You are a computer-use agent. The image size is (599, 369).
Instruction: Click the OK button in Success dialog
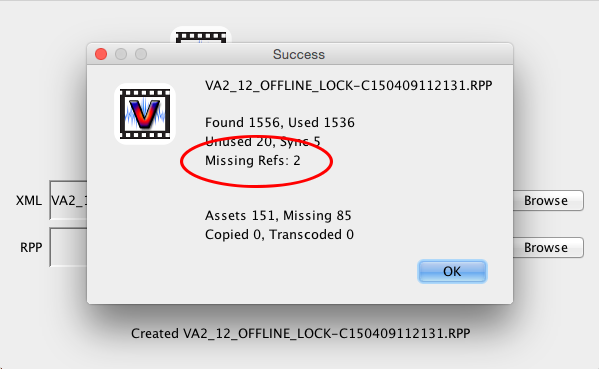pos(452,272)
